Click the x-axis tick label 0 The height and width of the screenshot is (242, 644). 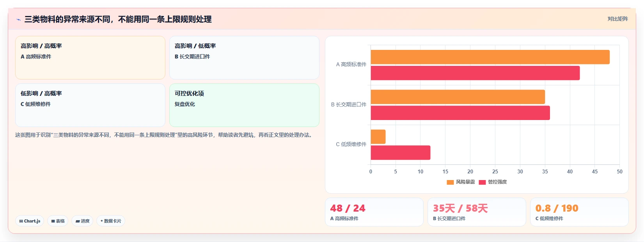[x=371, y=171]
